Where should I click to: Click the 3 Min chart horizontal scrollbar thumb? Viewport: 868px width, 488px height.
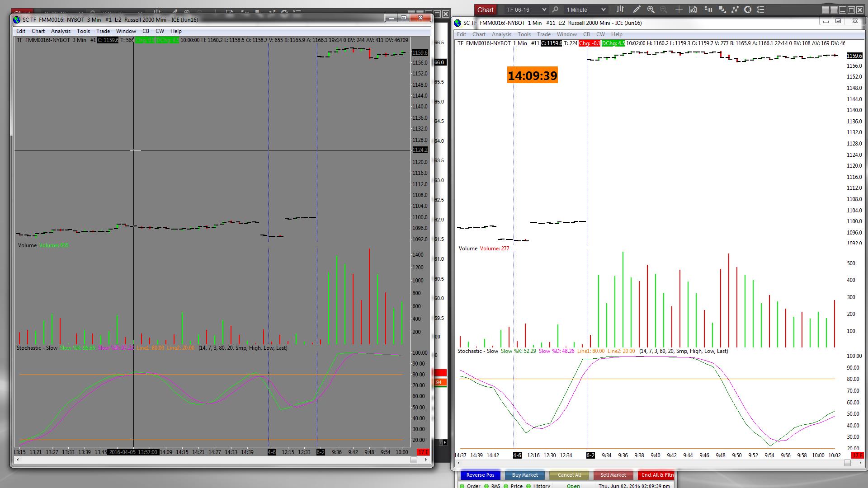pos(414,460)
